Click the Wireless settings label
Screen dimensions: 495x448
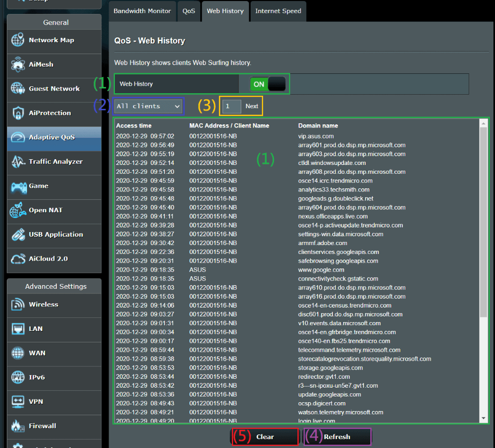44,304
